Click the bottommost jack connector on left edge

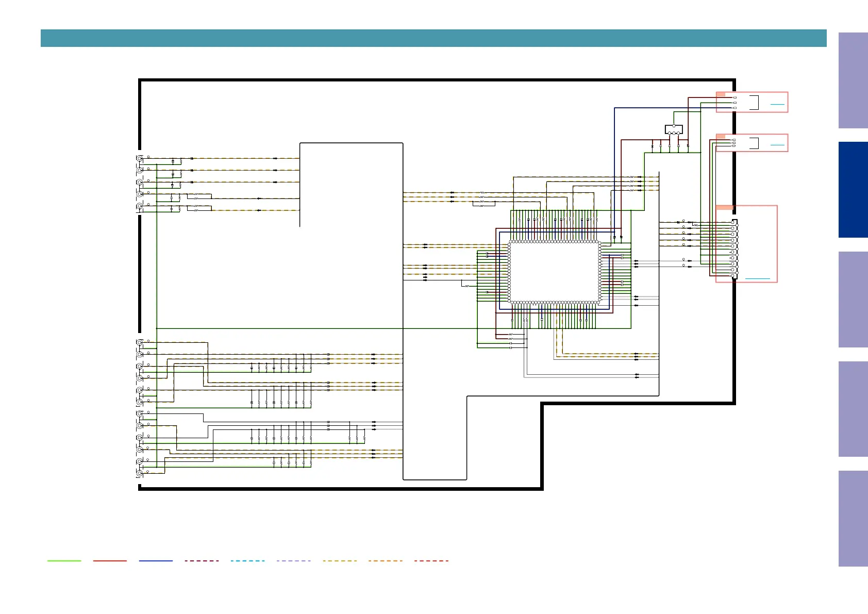pyautogui.click(x=139, y=473)
